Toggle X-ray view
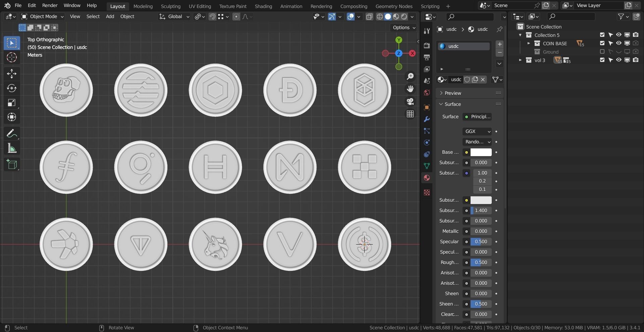The height and width of the screenshot is (332, 644). click(369, 16)
